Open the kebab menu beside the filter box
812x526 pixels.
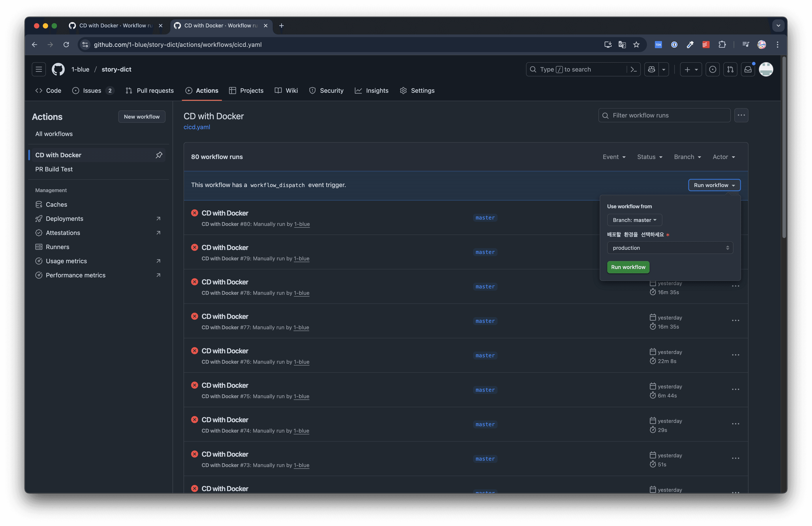pyautogui.click(x=741, y=115)
